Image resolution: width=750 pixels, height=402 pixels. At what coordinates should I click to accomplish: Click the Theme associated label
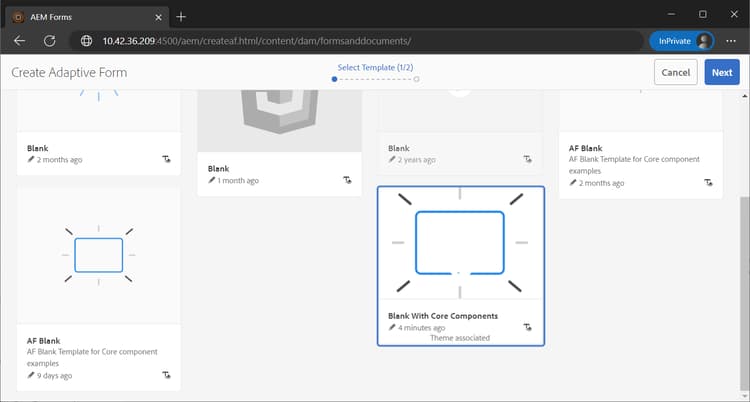pyautogui.click(x=460, y=338)
